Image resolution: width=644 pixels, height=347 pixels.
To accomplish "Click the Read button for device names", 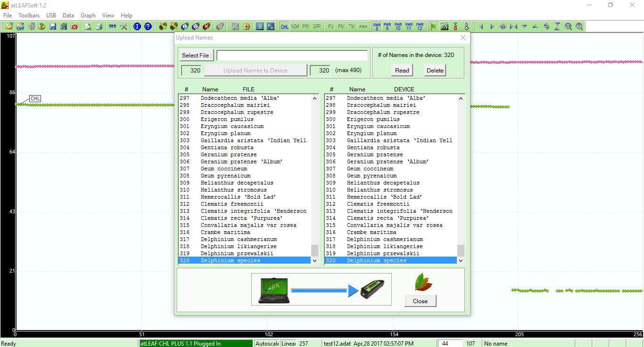I will tap(402, 70).
